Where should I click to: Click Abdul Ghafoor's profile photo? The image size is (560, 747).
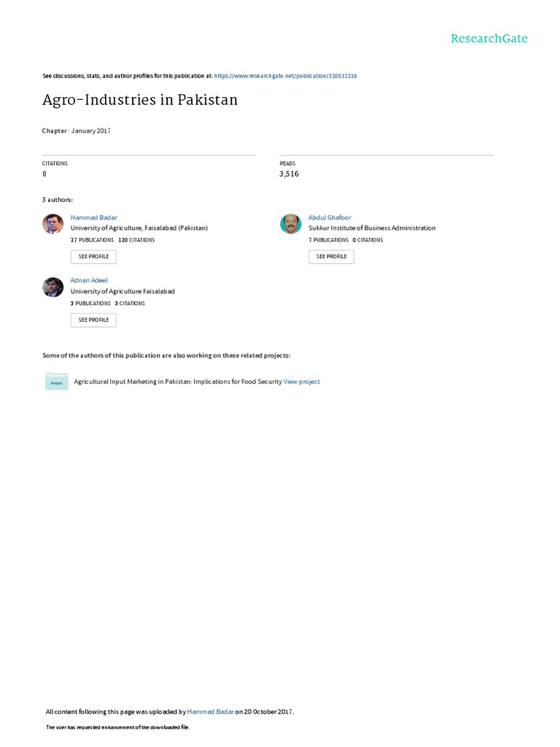click(291, 224)
